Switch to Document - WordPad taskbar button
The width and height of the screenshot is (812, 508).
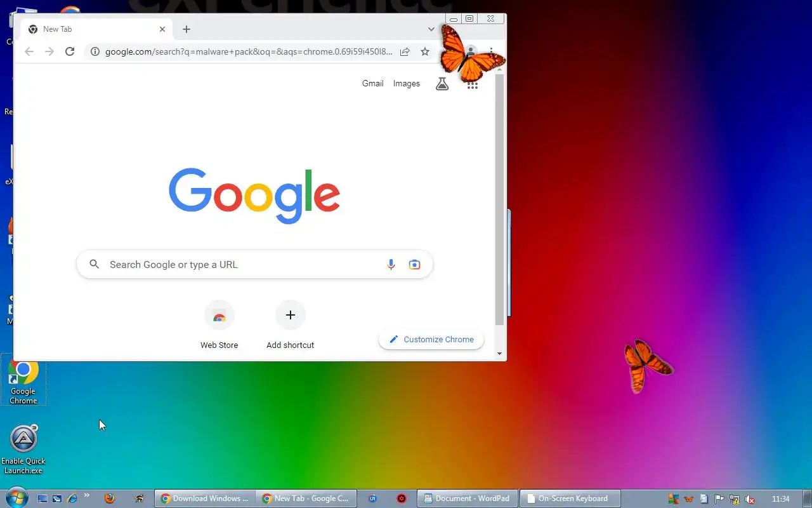pos(468,498)
